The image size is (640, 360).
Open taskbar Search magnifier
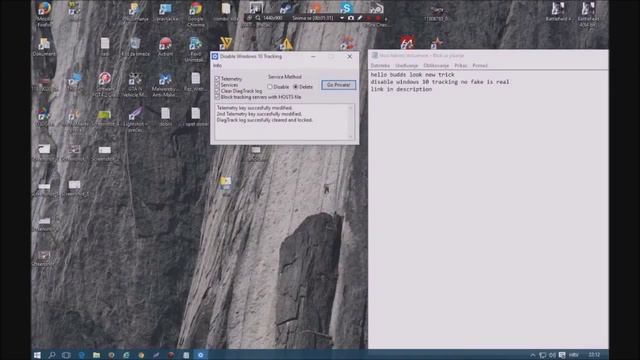point(52,355)
